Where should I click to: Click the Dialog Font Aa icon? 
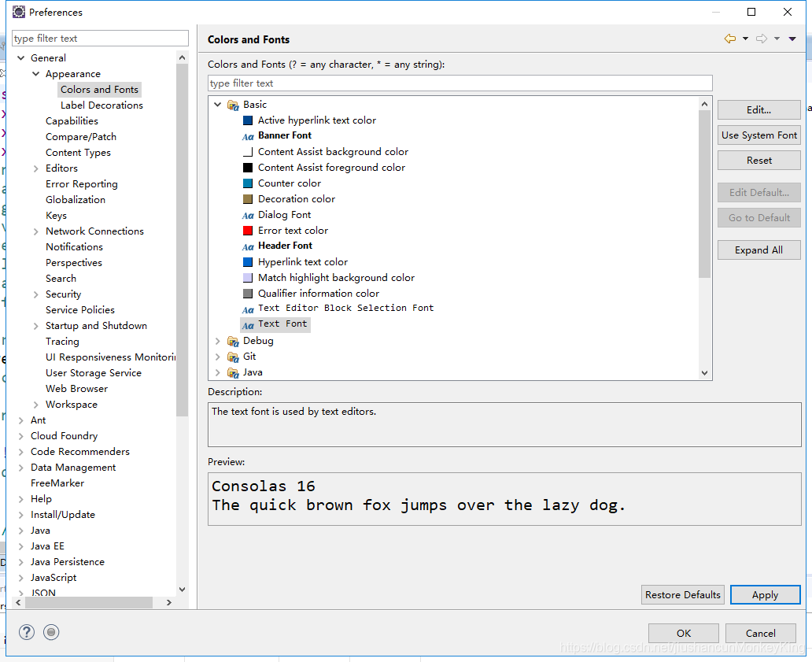coord(248,215)
